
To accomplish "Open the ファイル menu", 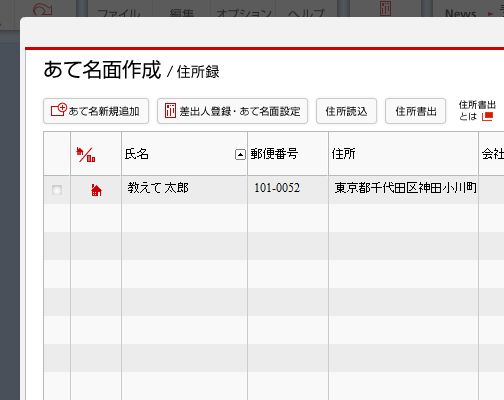I will [119, 13].
